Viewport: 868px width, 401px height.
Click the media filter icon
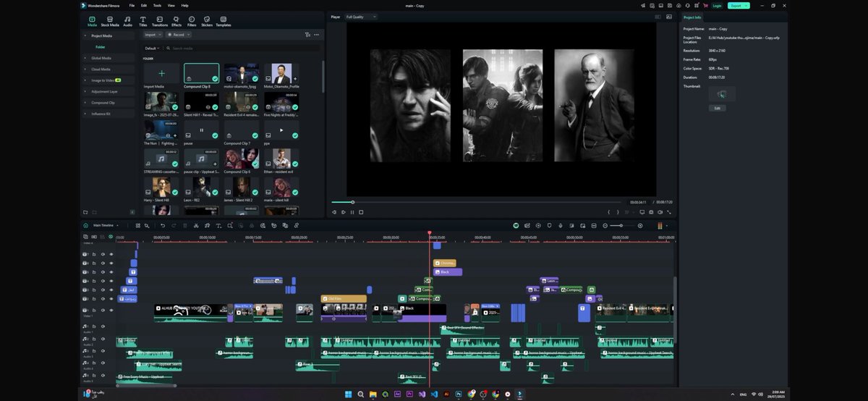307,34
